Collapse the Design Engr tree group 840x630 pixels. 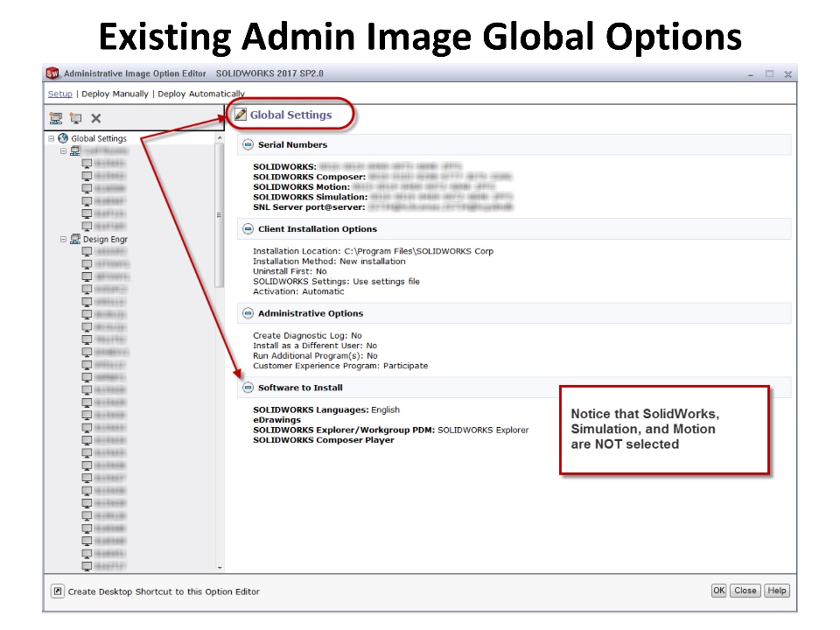pyautogui.click(x=63, y=239)
